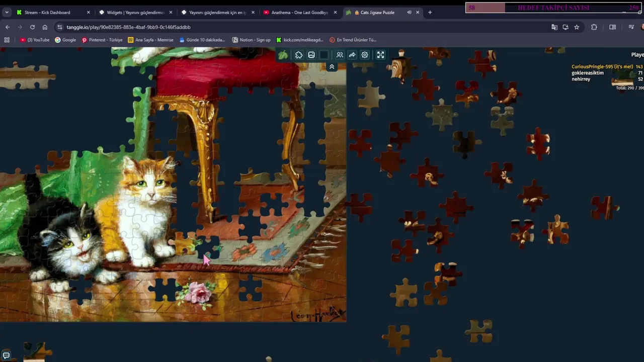This screenshot has height=362, width=644.
Task: Translate this page icon
Action: pos(554,27)
